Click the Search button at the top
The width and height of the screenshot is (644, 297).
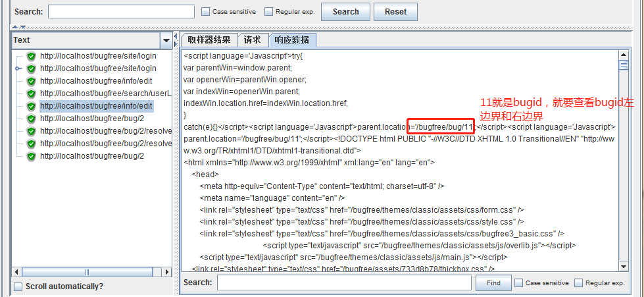(x=345, y=11)
